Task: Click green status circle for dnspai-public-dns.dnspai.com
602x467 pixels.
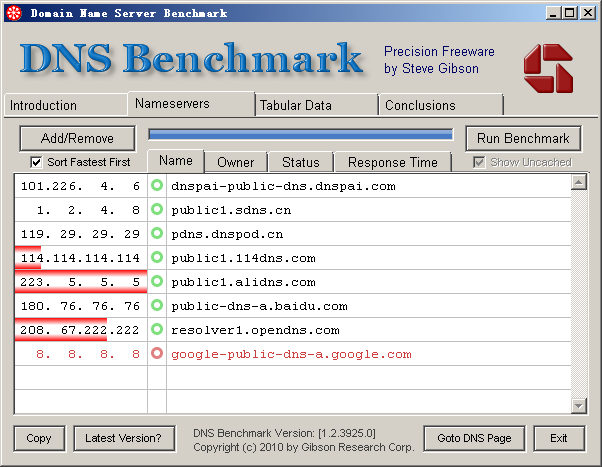Action: point(157,185)
